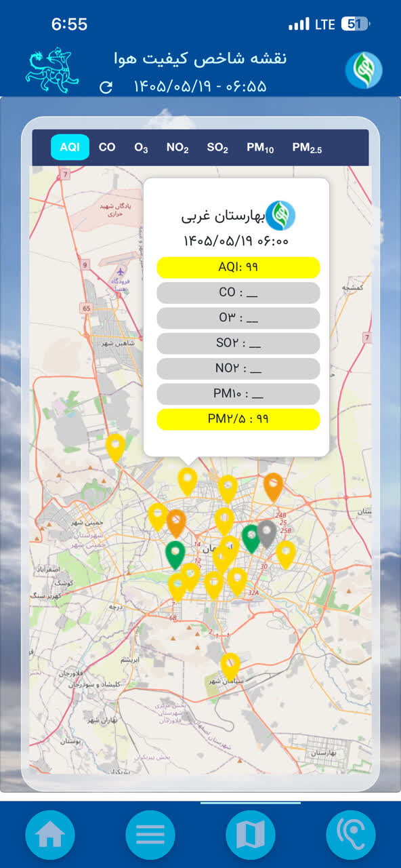
Task: Tap the yellow AQI: 99 row in popup
Action: (238, 267)
